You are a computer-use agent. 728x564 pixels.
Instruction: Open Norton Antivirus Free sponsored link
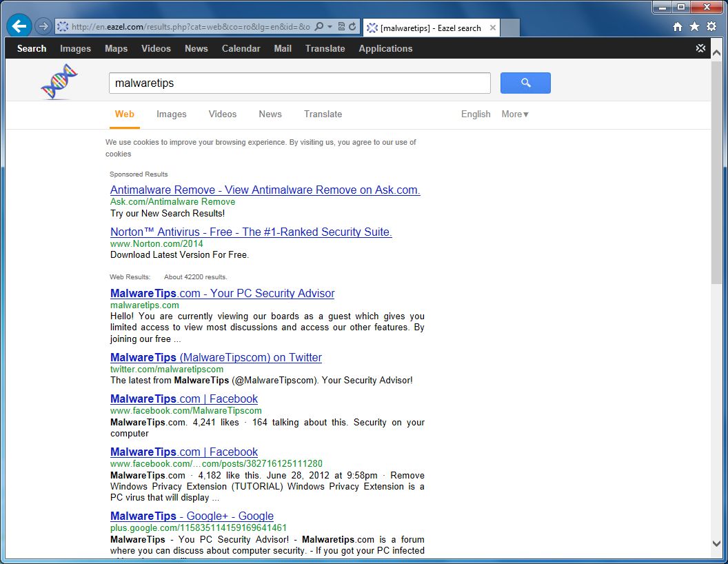(251, 232)
